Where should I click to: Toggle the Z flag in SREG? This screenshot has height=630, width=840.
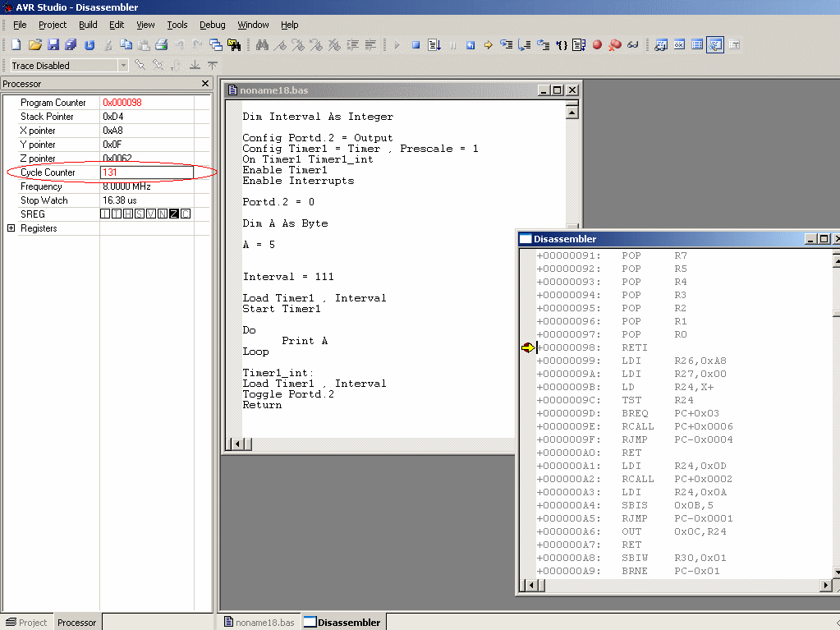174,214
